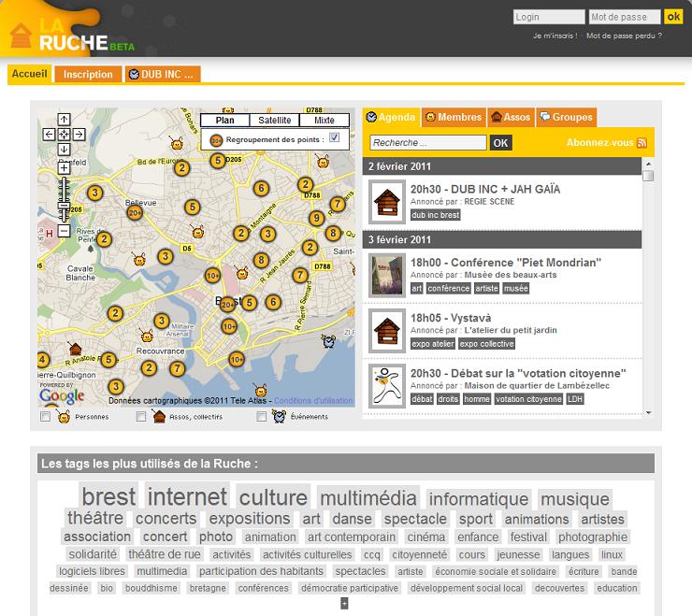Open the Conditions d'utilisation map link

[313, 401]
